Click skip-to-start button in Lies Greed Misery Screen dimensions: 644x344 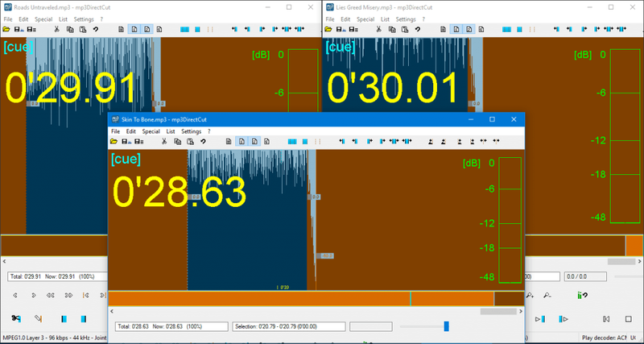[x=606, y=319]
